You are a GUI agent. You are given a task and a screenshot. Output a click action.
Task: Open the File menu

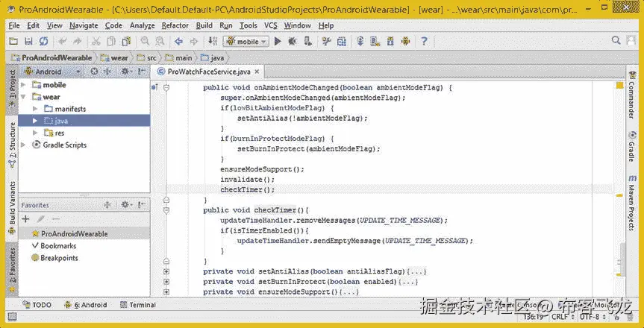pos(14,25)
